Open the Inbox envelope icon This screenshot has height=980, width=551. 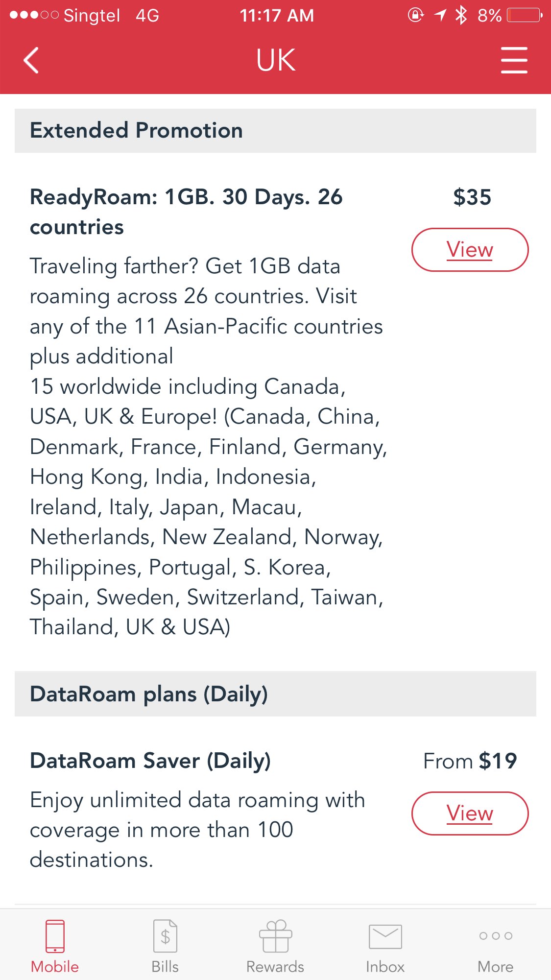(385, 936)
